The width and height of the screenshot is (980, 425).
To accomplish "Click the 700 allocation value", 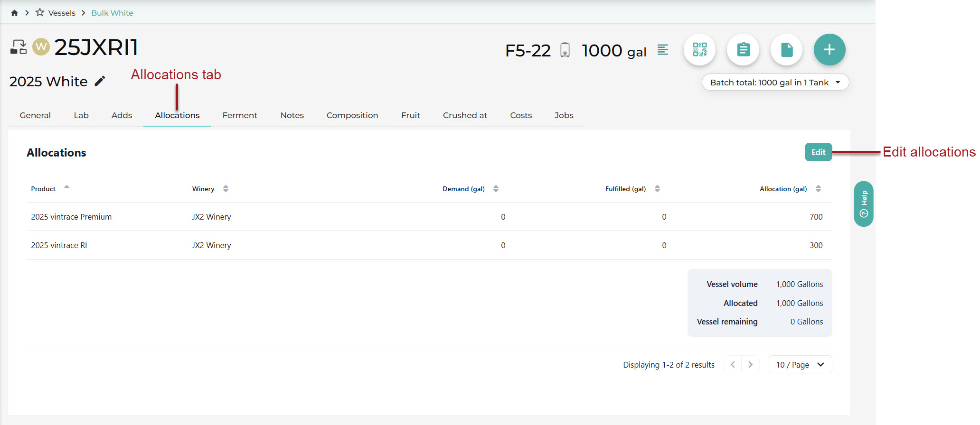I will 816,217.
